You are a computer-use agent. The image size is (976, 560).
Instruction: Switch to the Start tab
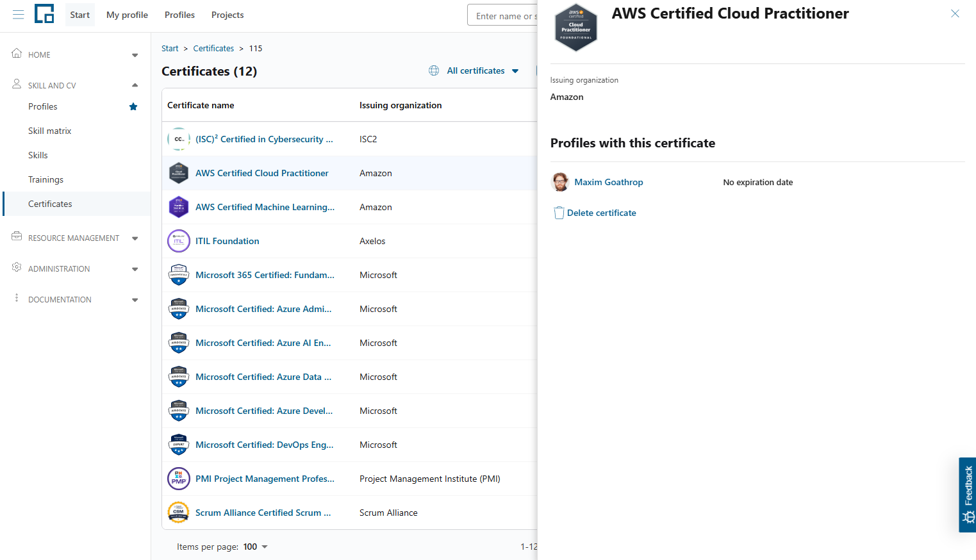click(80, 15)
